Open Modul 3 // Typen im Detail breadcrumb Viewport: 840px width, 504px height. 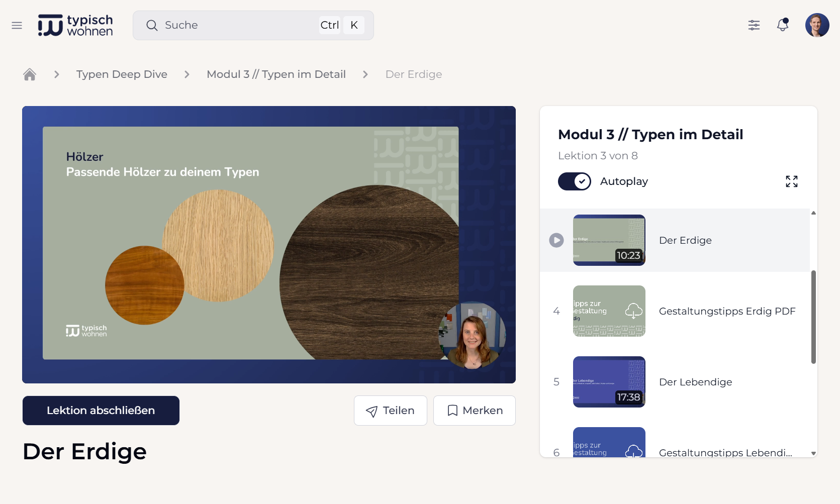[276, 74]
